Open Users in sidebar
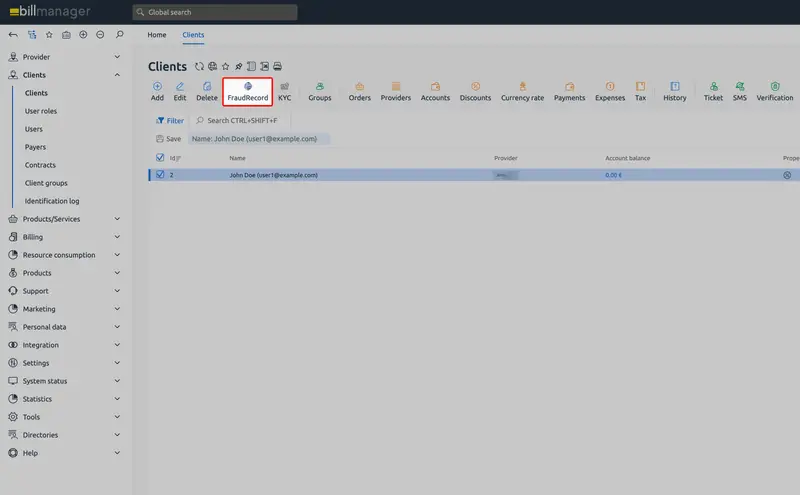Viewport: 800px width, 495px height. [x=34, y=129]
